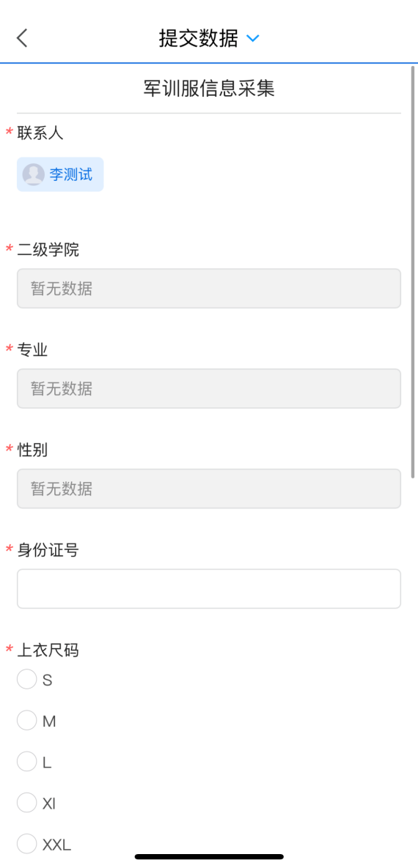The height and width of the screenshot is (868, 418).
Task: Expand the blue chevron beside 提交数据
Action: pyautogui.click(x=253, y=39)
